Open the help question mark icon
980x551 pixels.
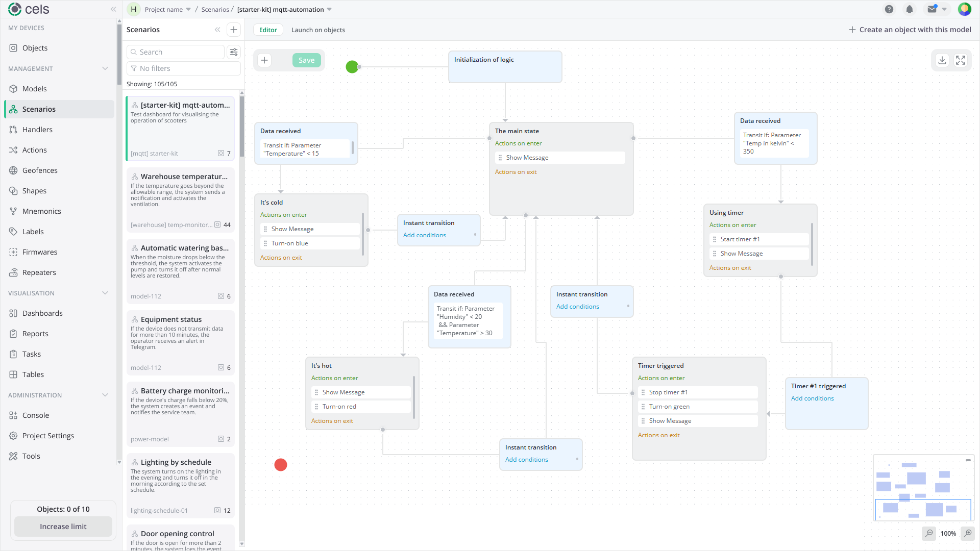click(x=889, y=9)
